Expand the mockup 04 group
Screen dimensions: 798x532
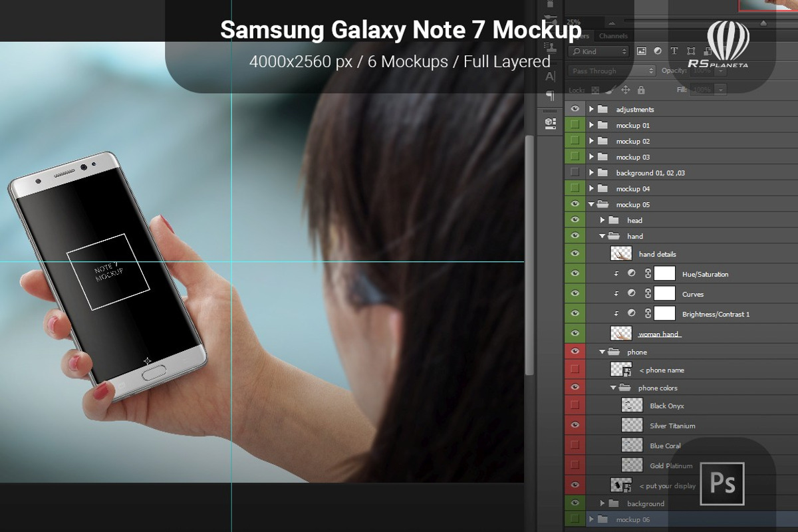(x=591, y=188)
